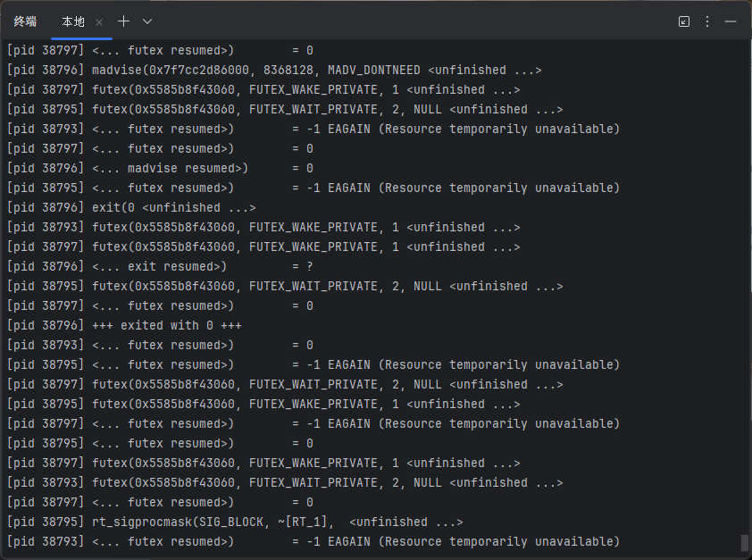Click the terminal vertical scrollbar thumb

(744, 542)
